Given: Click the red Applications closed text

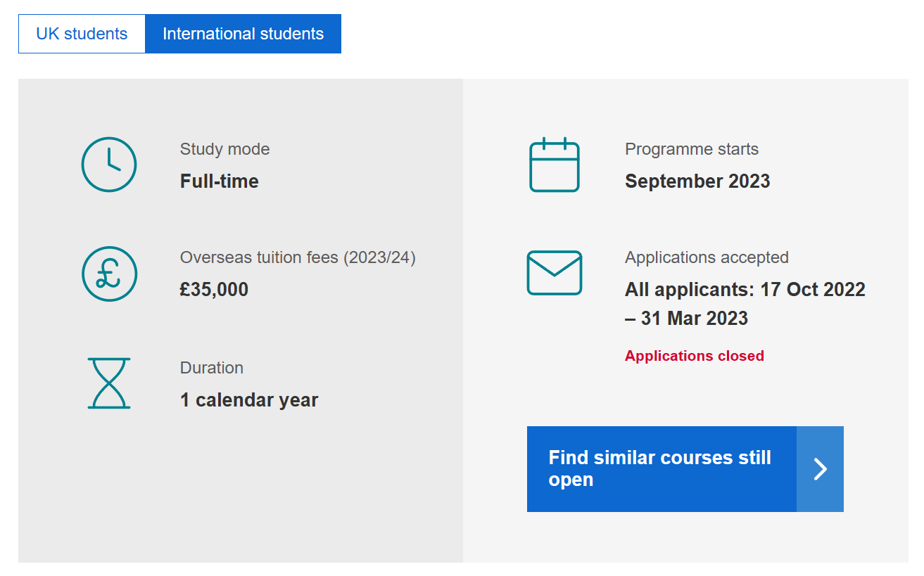Looking at the screenshot, I should (694, 356).
